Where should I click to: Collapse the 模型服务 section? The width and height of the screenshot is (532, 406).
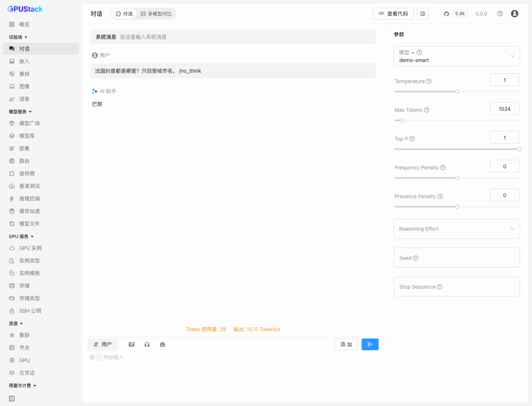20,112
